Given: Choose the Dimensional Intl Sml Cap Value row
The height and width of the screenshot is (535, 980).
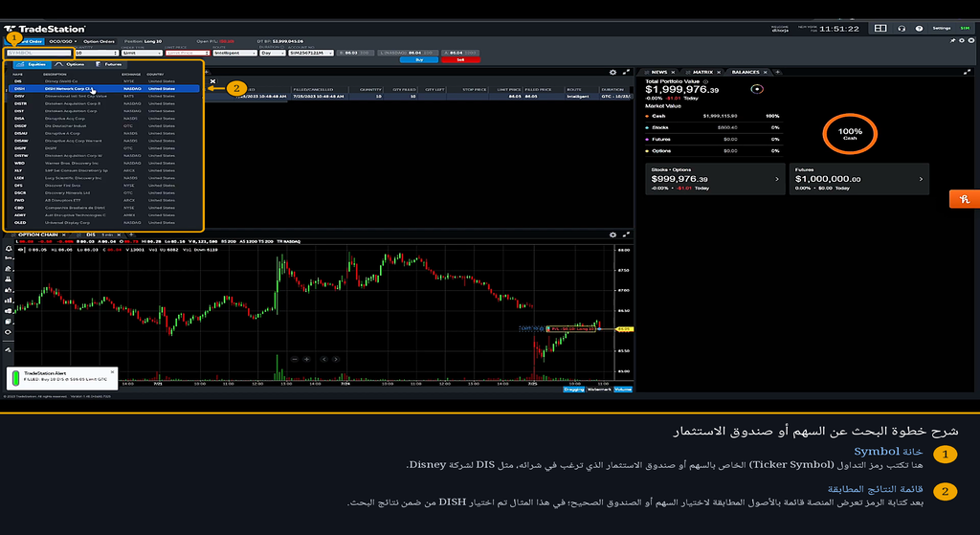Looking at the screenshot, I should pyautogui.click(x=103, y=97).
